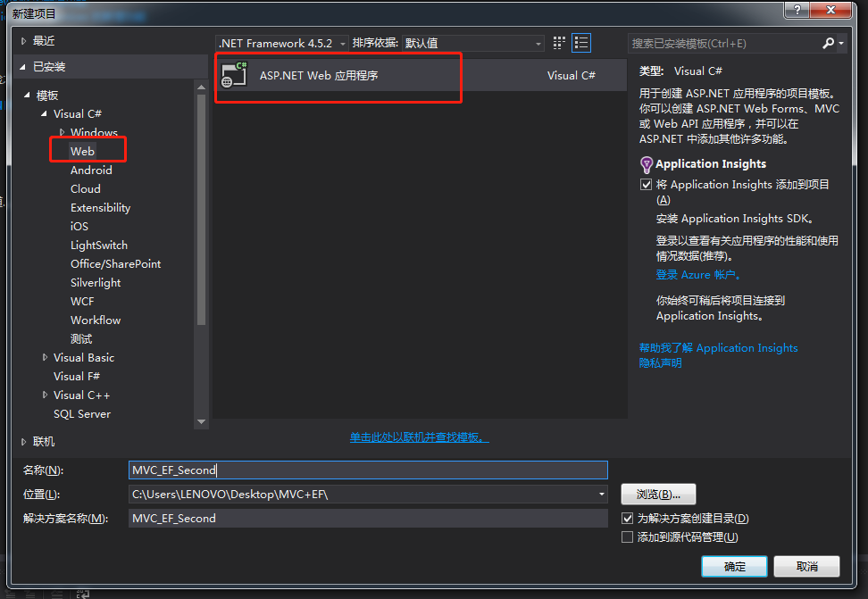Click the Application Insights lightbulb icon
Image resolution: width=868 pixels, height=599 pixels.
tap(646, 164)
